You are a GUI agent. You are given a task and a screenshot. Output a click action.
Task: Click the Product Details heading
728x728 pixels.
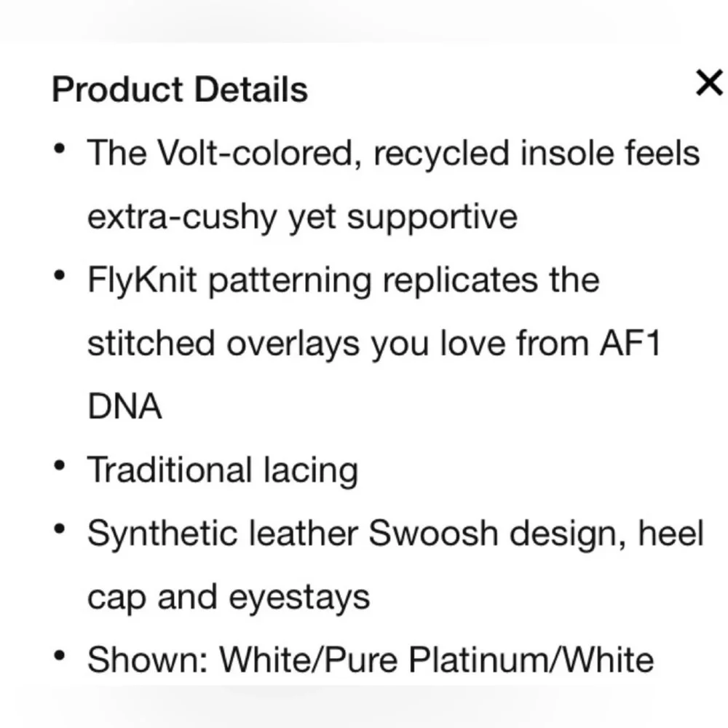pyautogui.click(x=180, y=89)
